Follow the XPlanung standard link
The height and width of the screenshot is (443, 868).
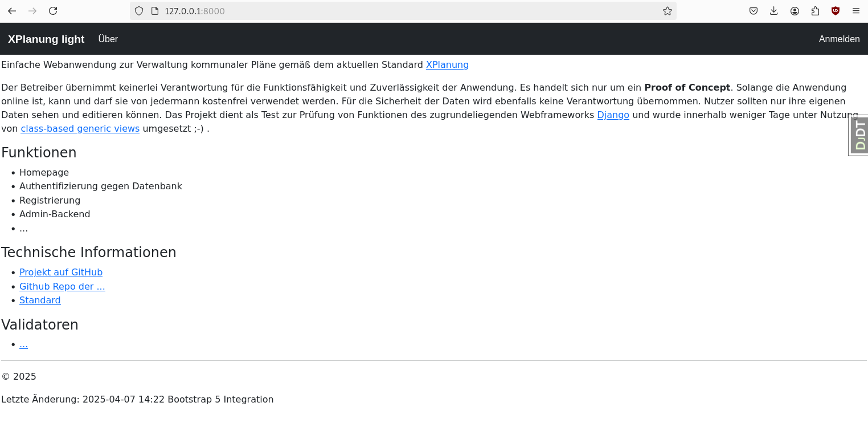click(447, 64)
